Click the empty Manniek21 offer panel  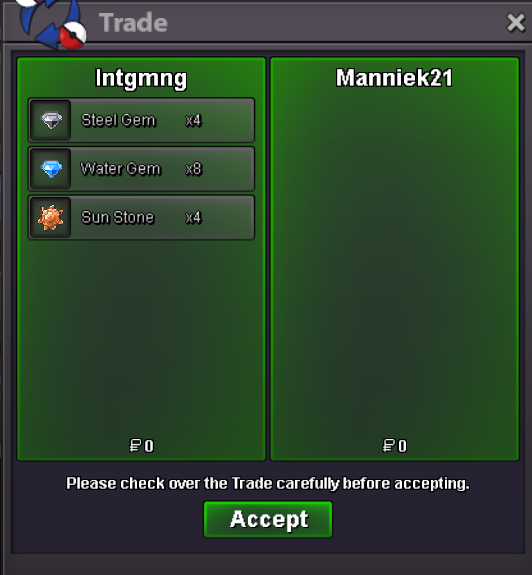[x=395, y=264]
